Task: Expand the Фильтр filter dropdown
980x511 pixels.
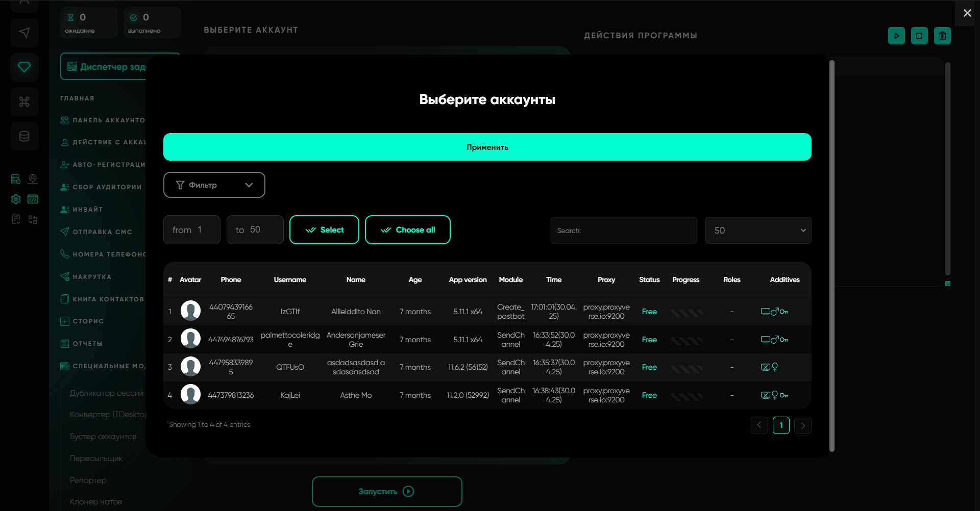Action: click(214, 185)
